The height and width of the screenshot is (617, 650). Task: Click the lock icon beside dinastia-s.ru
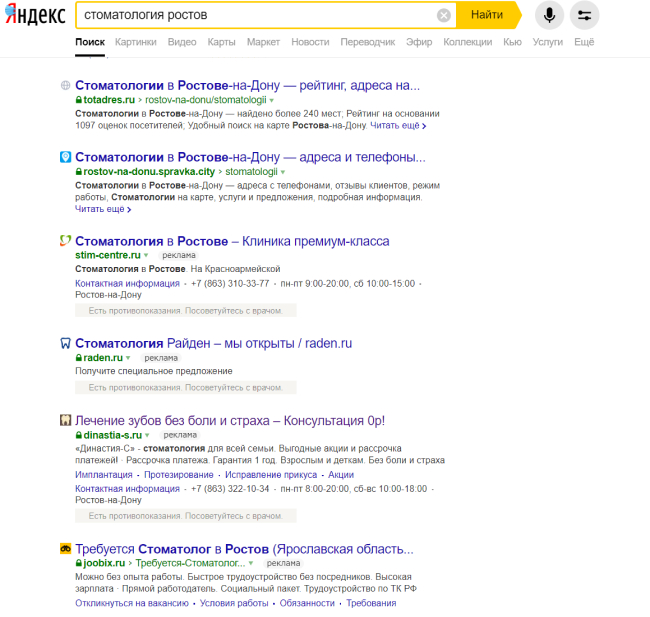79,435
